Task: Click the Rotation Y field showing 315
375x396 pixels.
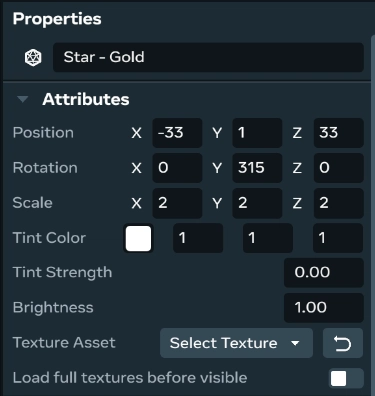Action: point(257,168)
